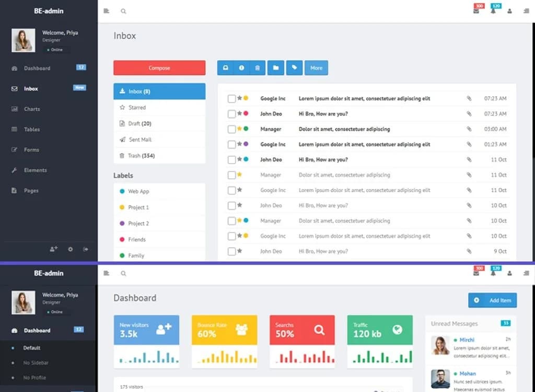Image resolution: width=535 pixels, height=392 pixels.
Task: Click the red Compose button
Action: pyautogui.click(x=159, y=67)
